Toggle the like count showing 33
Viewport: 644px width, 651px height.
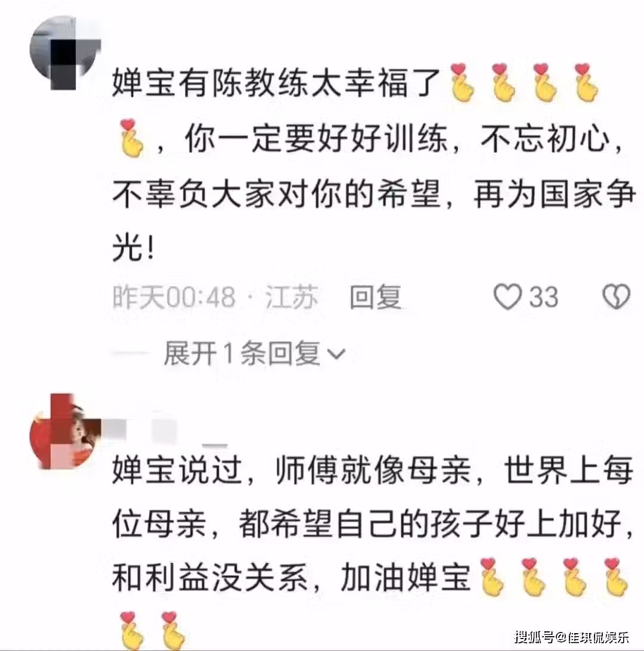(x=543, y=297)
